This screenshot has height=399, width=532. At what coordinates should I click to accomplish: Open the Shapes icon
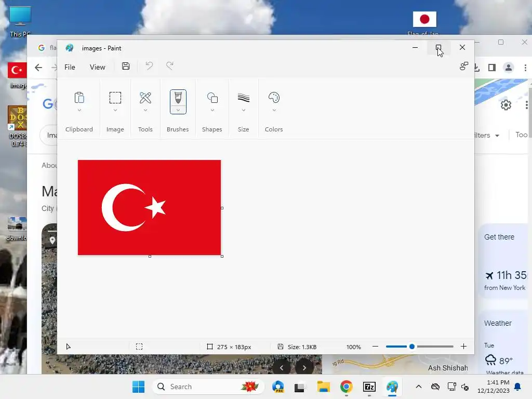(x=212, y=98)
